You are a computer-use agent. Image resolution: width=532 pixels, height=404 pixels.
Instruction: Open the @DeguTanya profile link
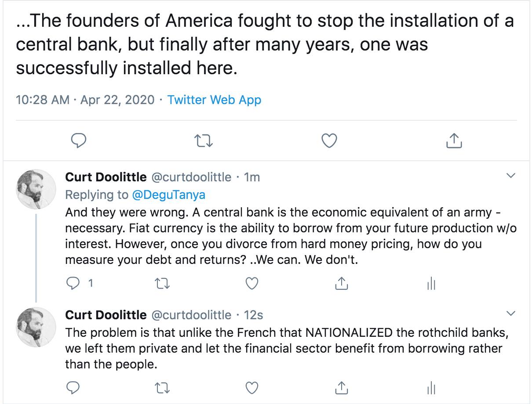point(168,195)
